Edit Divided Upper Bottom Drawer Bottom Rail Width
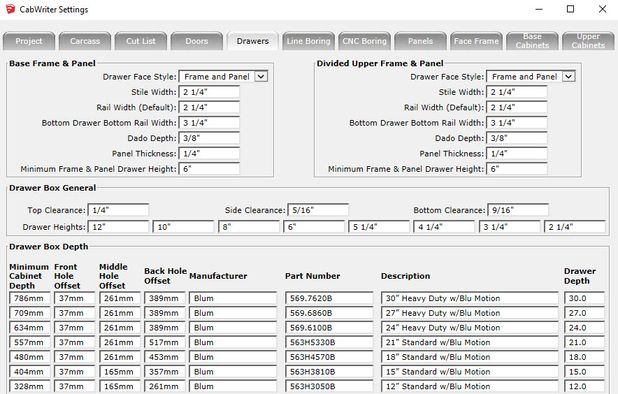 [517, 123]
